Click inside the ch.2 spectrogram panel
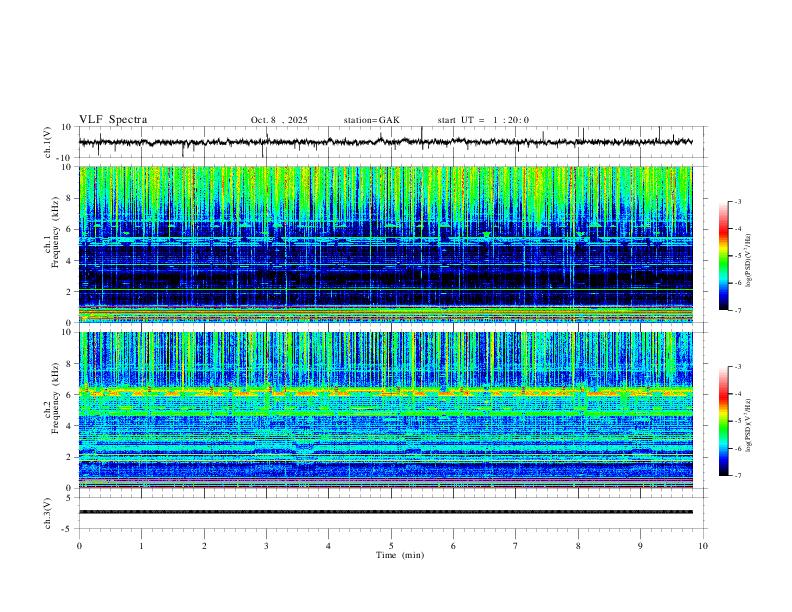This screenshot has height=612, width=792. click(x=386, y=410)
